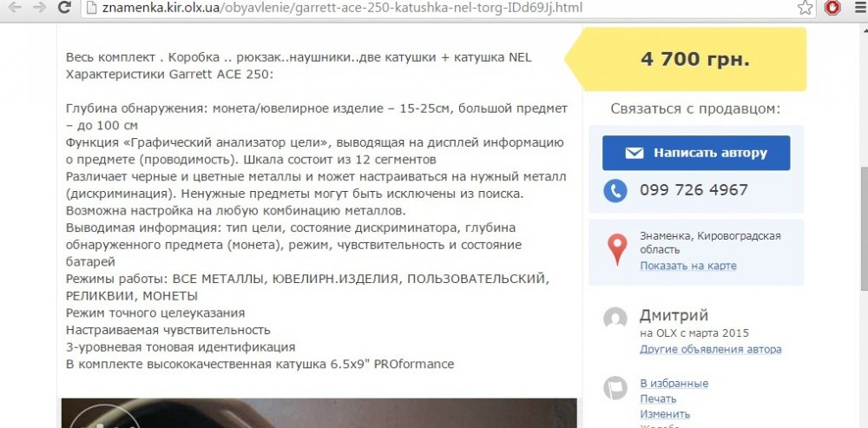The width and height of the screenshot is (868, 428).
Task: Click the Написать автору button
Action: tap(696, 153)
